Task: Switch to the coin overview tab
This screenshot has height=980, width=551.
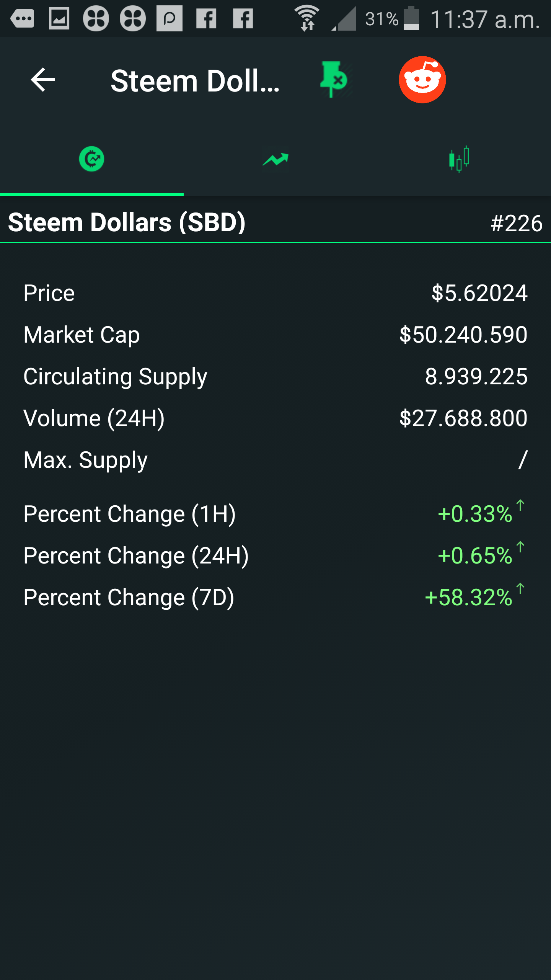Action: coord(91,159)
